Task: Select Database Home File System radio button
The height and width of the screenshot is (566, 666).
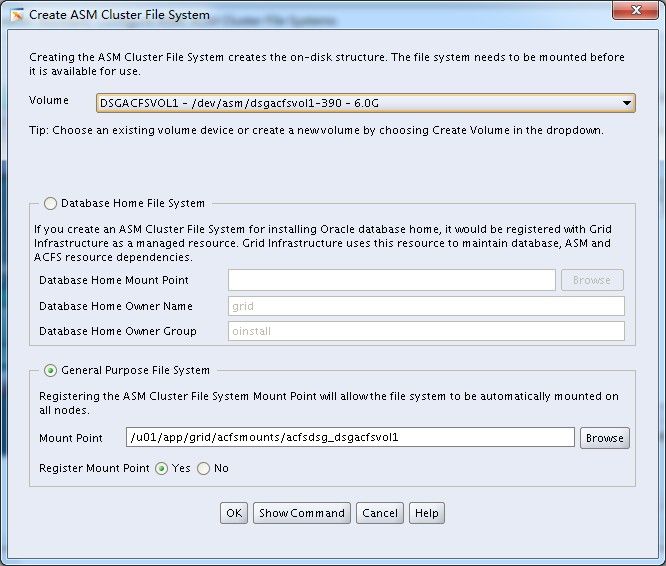Action: [x=50, y=203]
